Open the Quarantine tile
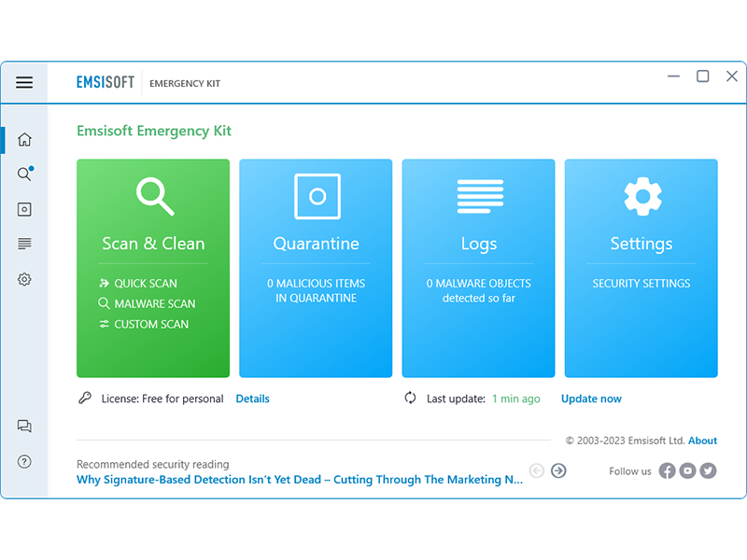This screenshot has width=747, height=560. pos(317,267)
